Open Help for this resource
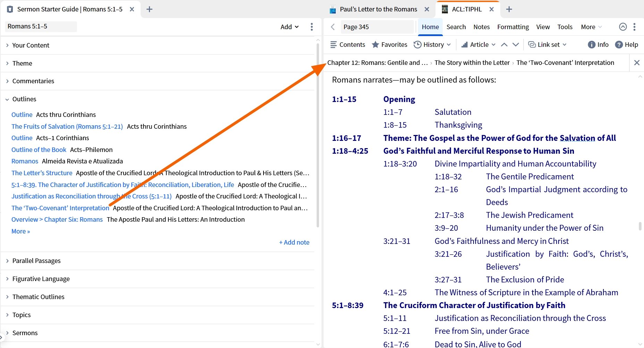644x348 pixels. (x=627, y=44)
